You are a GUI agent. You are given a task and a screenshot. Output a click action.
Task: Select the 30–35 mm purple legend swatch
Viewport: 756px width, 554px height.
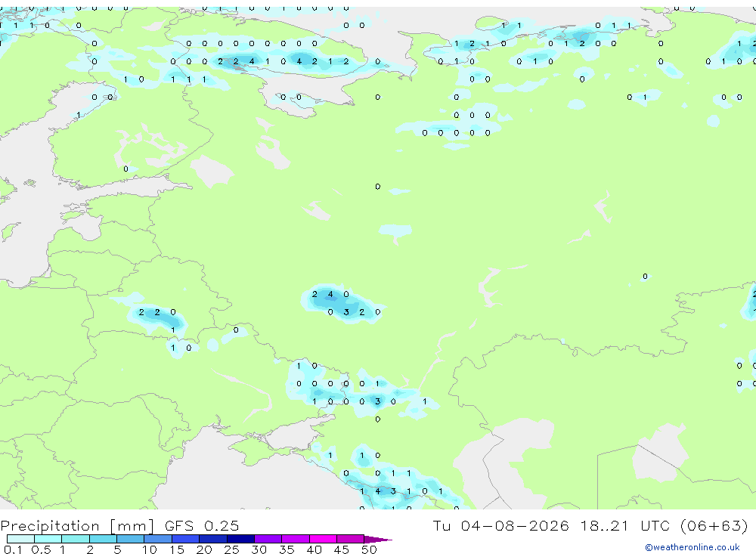tap(268, 539)
